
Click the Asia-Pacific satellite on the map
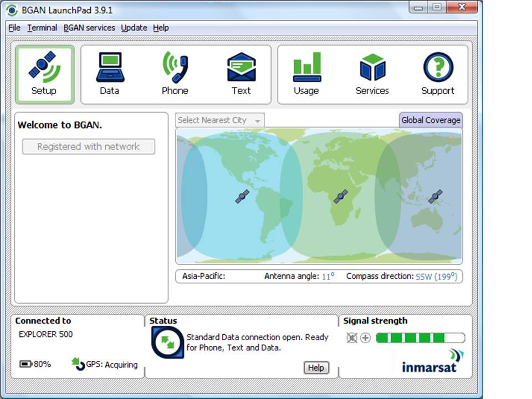436,196
